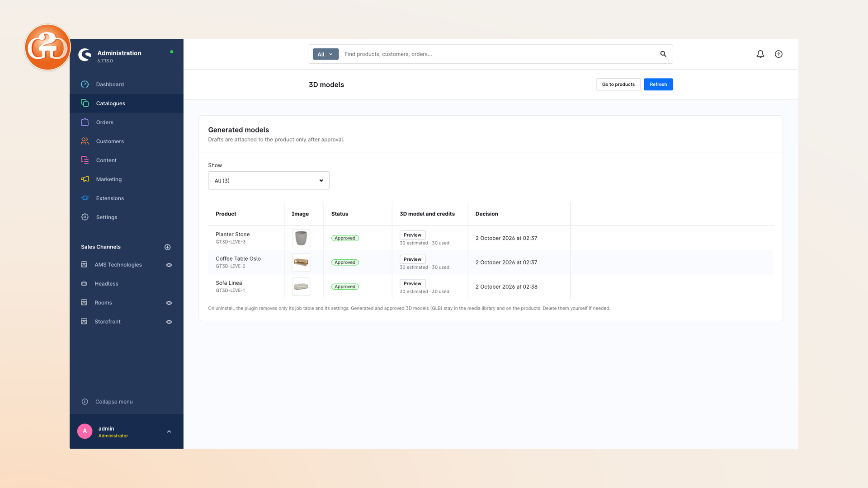Toggle the Storefront channel eye icon

pyautogui.click(x=169, y=322)
